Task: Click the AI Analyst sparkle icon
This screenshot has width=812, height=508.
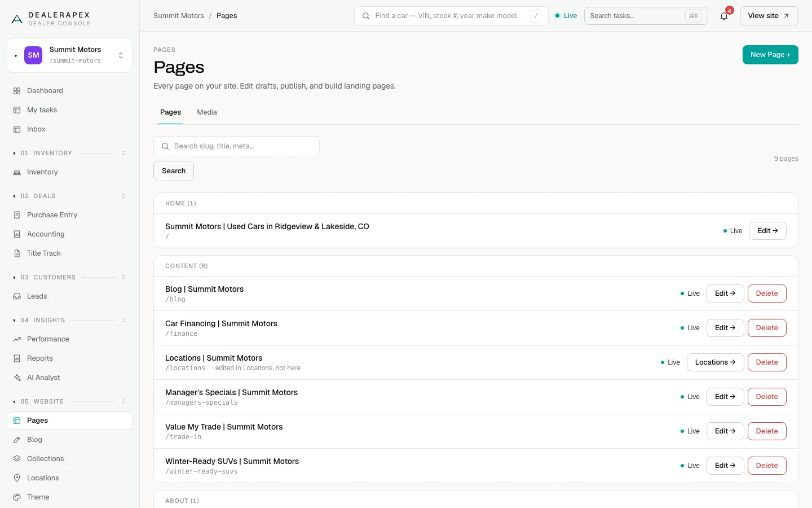Action: 17,378
